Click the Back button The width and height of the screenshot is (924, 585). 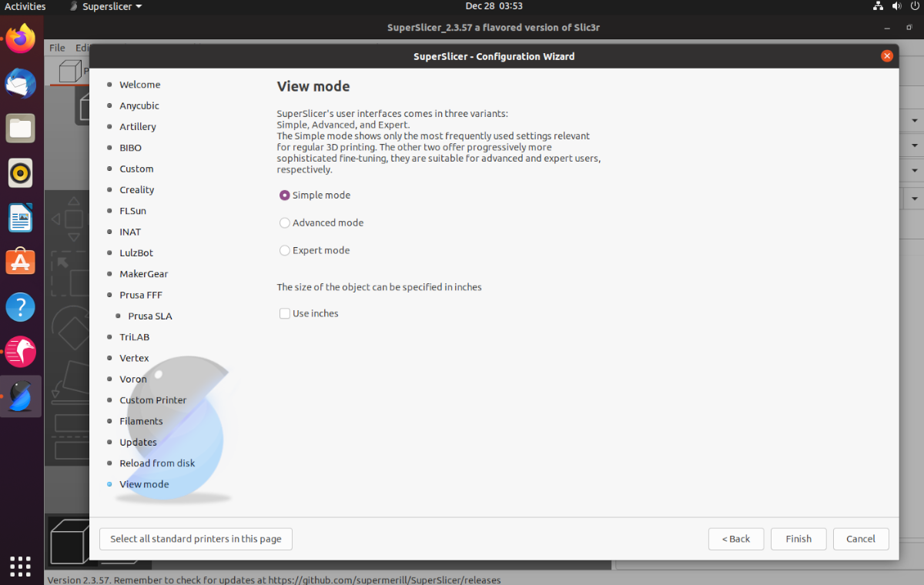pos(736,539)
